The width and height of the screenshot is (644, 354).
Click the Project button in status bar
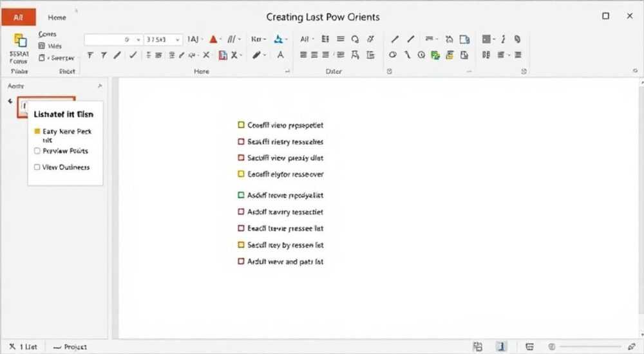point(70,347)
